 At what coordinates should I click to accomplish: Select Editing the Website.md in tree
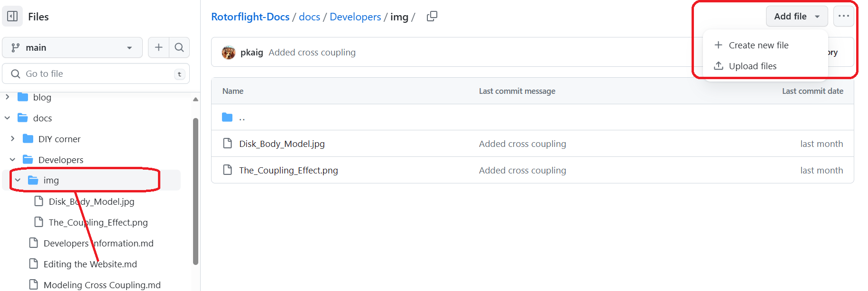pos(90,264)
